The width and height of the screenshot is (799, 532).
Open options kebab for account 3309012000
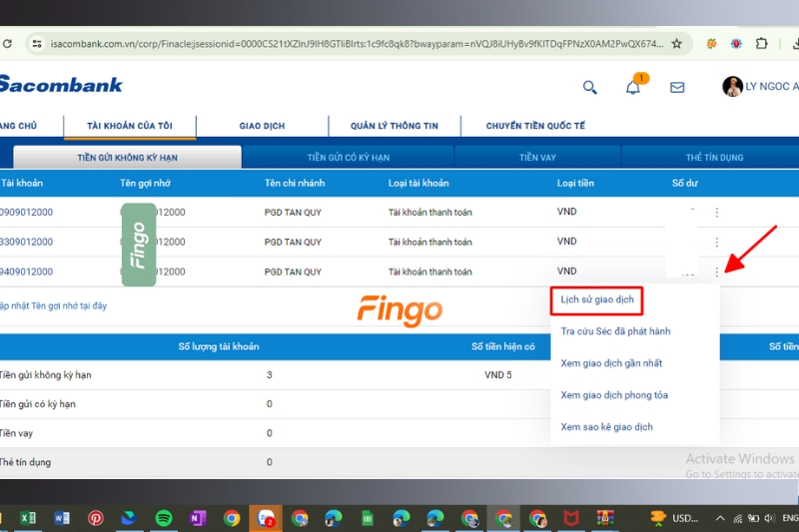click(716, 243)
